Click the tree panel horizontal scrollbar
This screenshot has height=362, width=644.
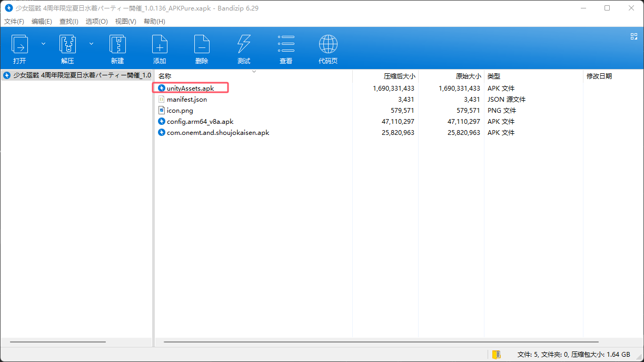(58, 342)
